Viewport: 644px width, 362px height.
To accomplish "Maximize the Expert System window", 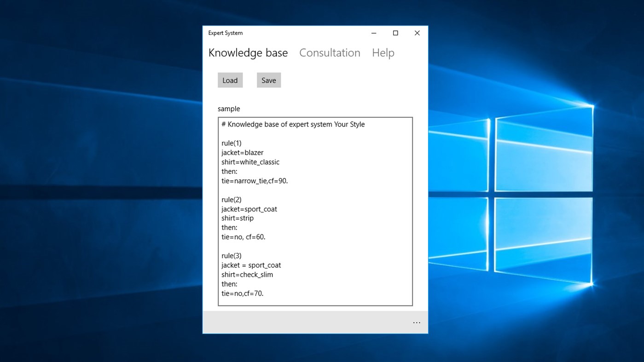I will 395,33.
